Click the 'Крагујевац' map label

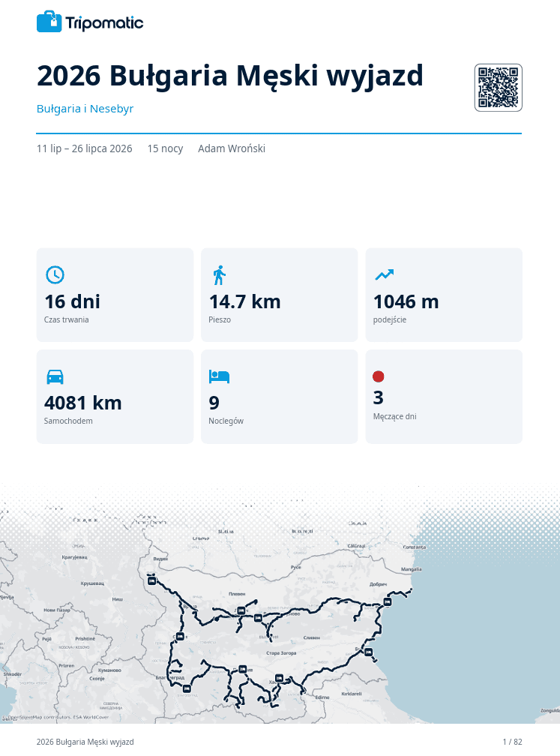point(75,557)
